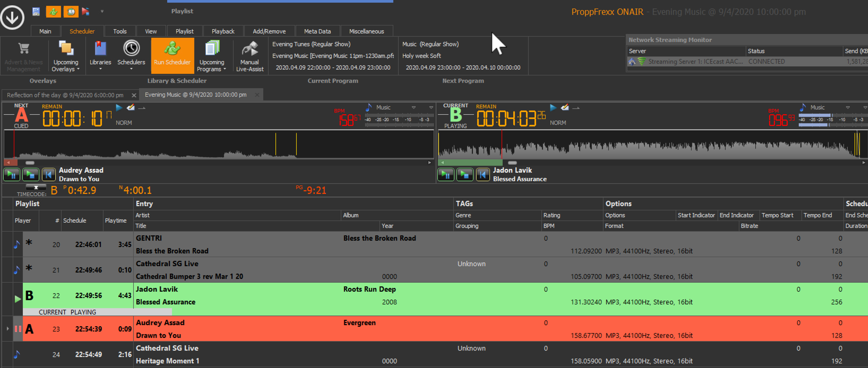This screenshot has width=868, height=368.
Task: Click the pause icon on Audrey Assad row
Action: point(18,329)
